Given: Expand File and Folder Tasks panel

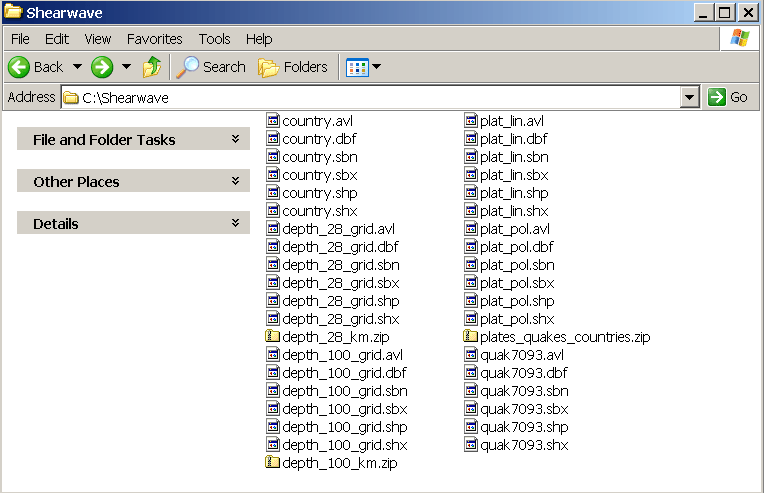Looking at the screenshot, I should tap(133, 139).
